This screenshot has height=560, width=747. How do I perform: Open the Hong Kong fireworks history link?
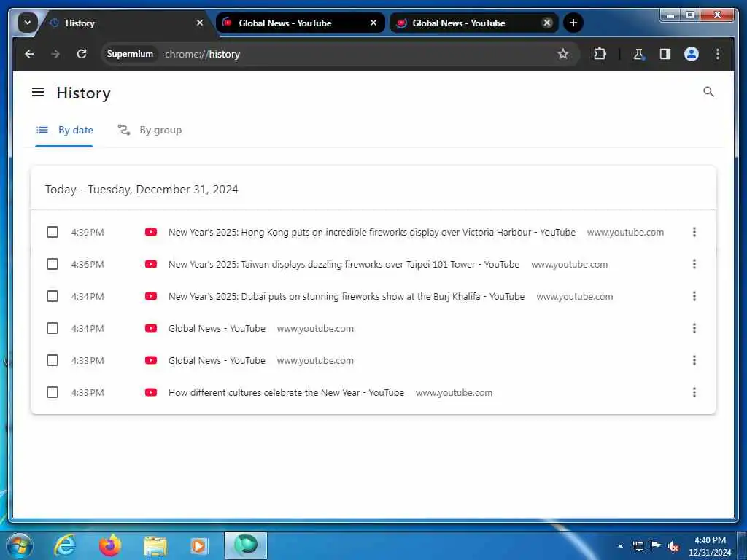pos(371,233)
